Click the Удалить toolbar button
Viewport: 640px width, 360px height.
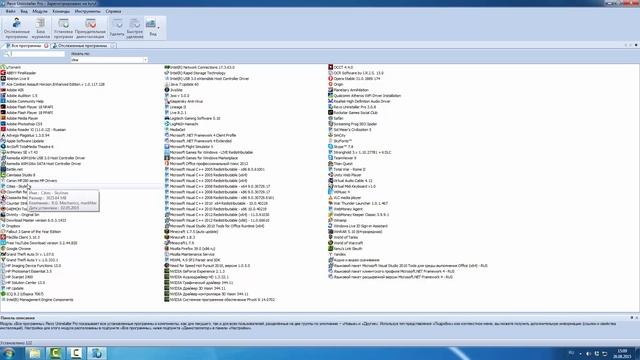tap(117, 28)
